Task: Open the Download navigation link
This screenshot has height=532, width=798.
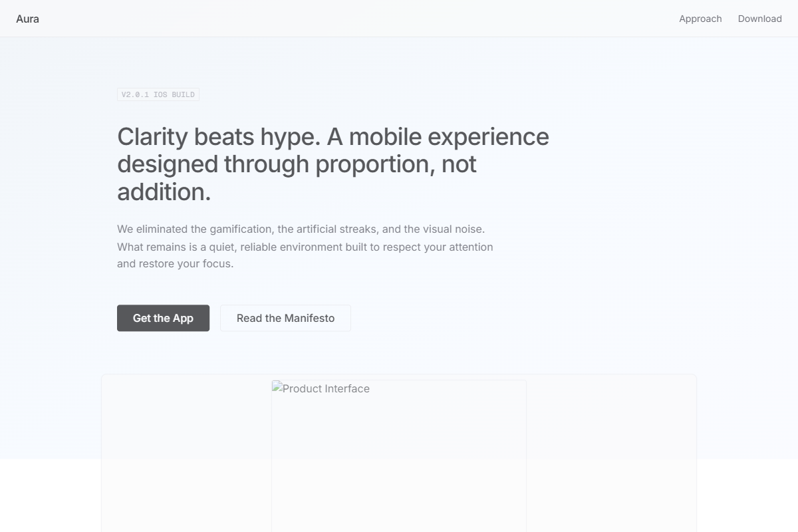Action: [x=759, y=19]
